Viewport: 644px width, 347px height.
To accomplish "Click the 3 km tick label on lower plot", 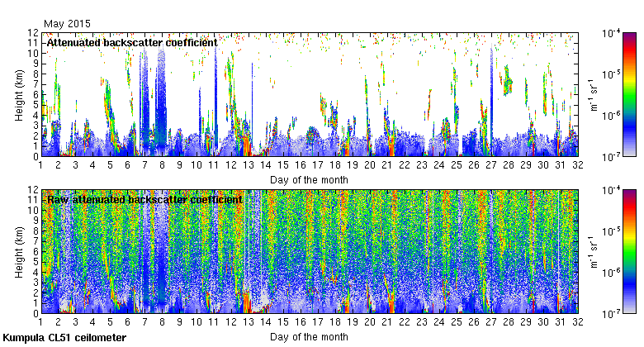I will [36, 283].
